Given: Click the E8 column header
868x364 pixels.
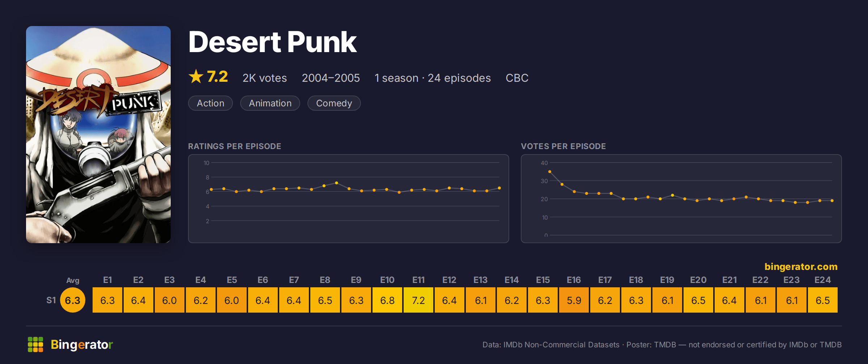Looking at the screenshot, I should coord(325,280).
